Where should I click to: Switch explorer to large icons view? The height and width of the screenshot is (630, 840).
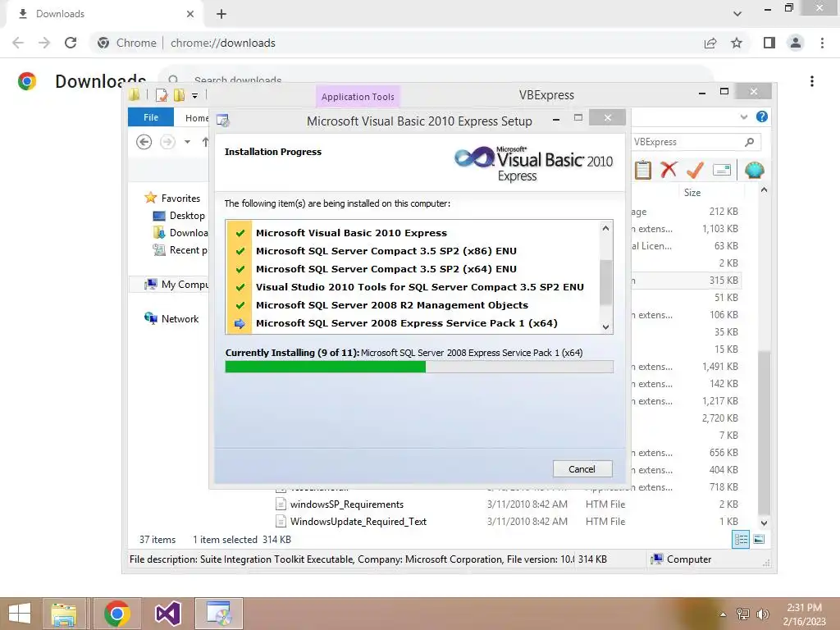coord(759,540)
